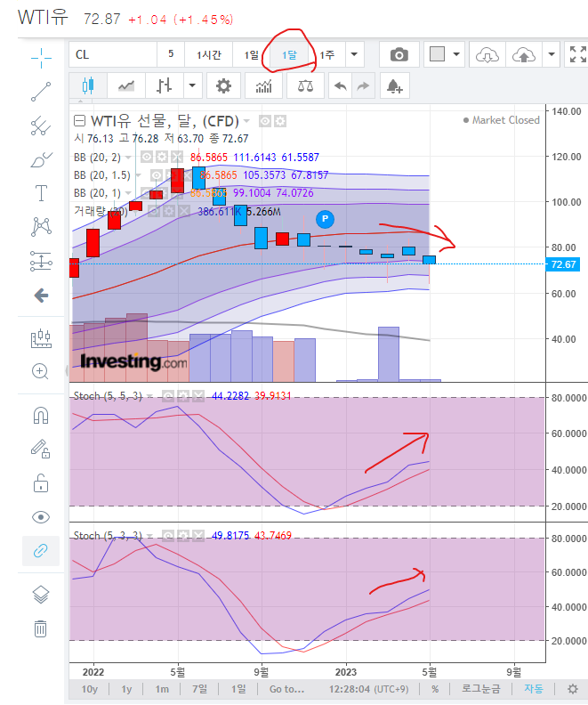This screenshot has width=588, height=705.
Task: Click the load chart cloud download icon
Action: point(487,55)
